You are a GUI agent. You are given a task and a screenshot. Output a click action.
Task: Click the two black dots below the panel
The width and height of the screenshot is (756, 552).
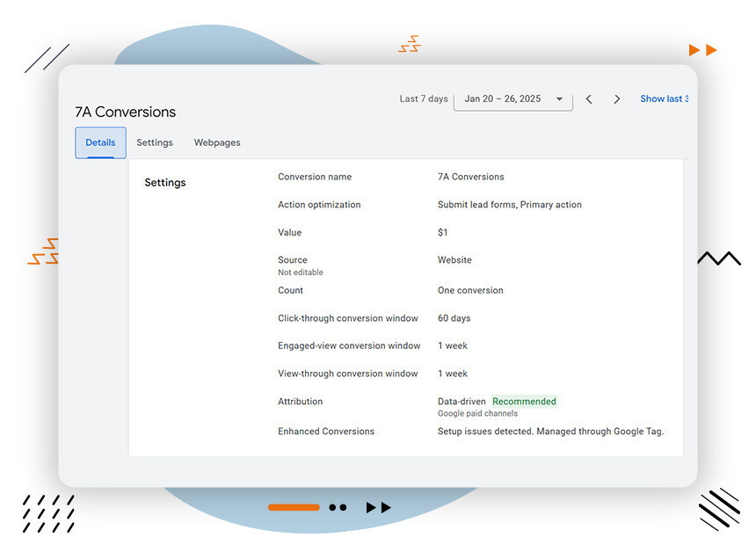click(338, 507)
